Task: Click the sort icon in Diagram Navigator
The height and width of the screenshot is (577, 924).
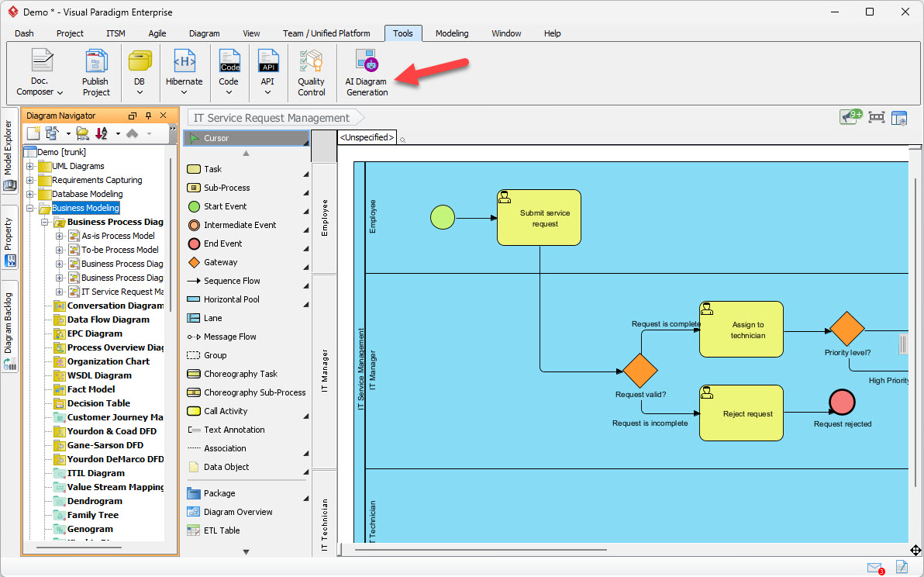Action: coord(102,134)
